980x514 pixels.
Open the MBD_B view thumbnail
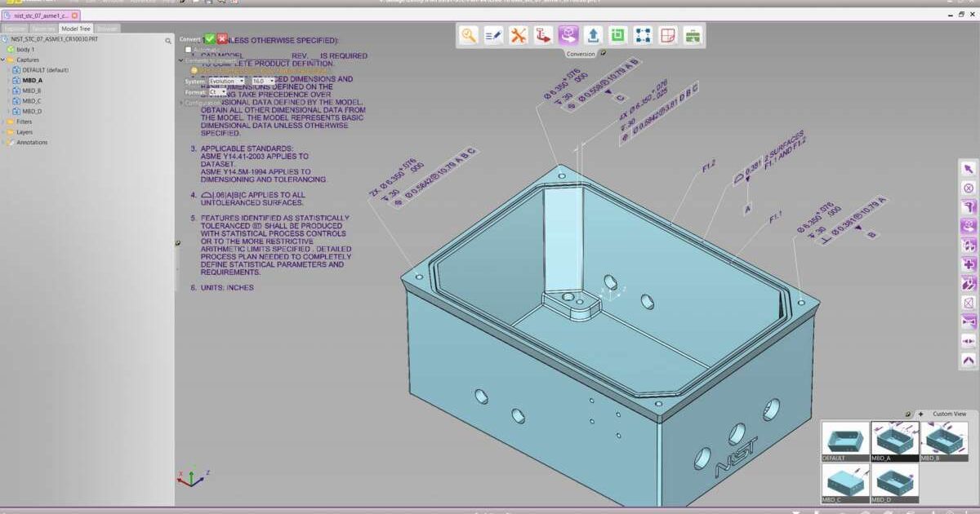(944, 441)
